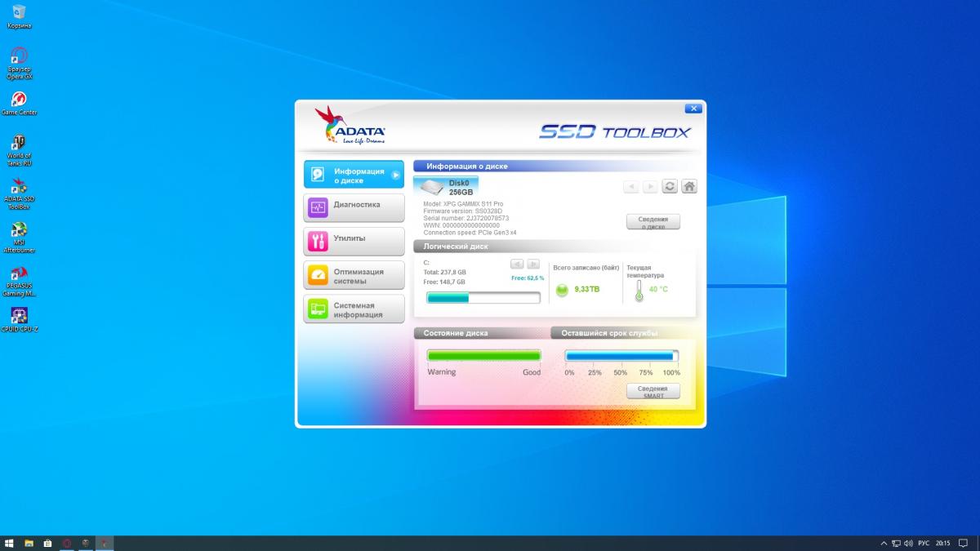This screenshot has width=980, height=551.
Task: Click the Free: 148,7 GB text
Action: 444,282
